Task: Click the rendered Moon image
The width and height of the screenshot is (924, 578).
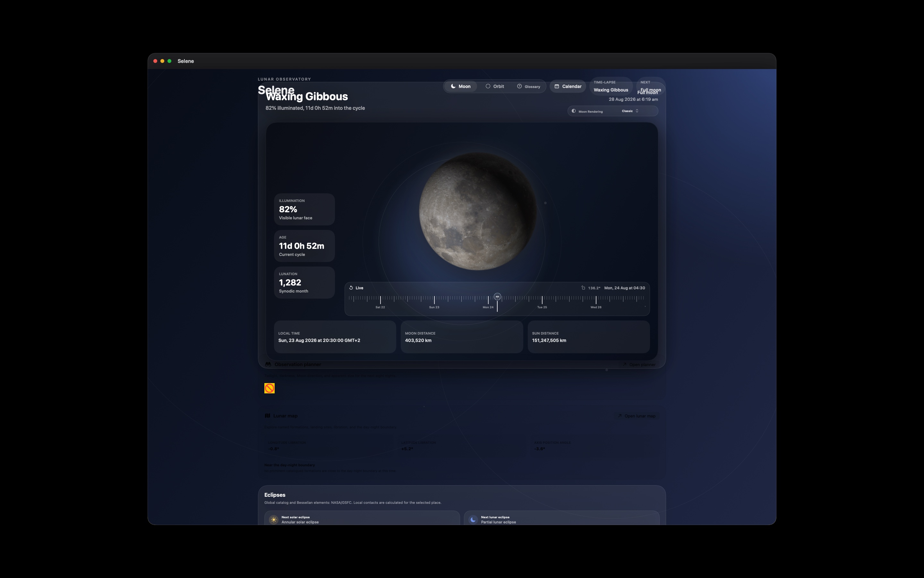Action: (x=478, y=211)
